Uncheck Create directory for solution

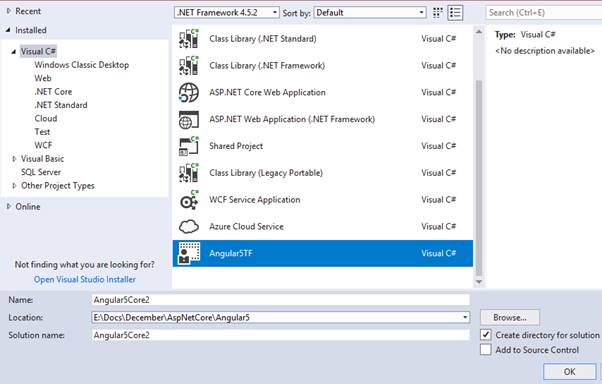pyautogui.click(x=486, y=335)
